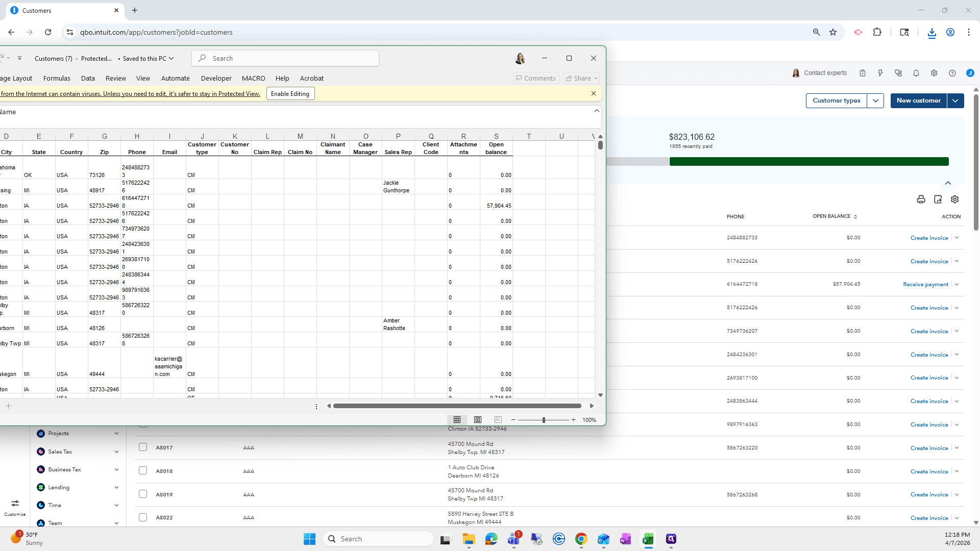Open the Acrobat tab in Excel
Viewport: 980px width, 551px height.
coord(312,78)
